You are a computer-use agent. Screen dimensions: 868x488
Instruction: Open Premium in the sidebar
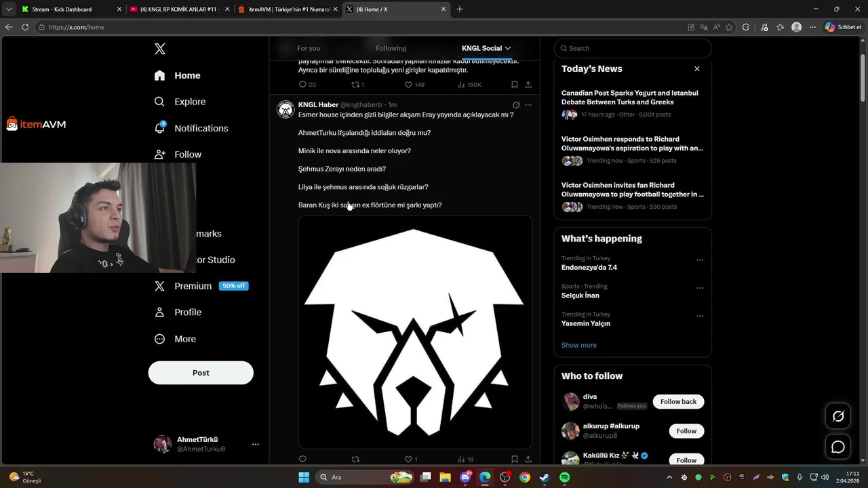(x=201, y=286)
